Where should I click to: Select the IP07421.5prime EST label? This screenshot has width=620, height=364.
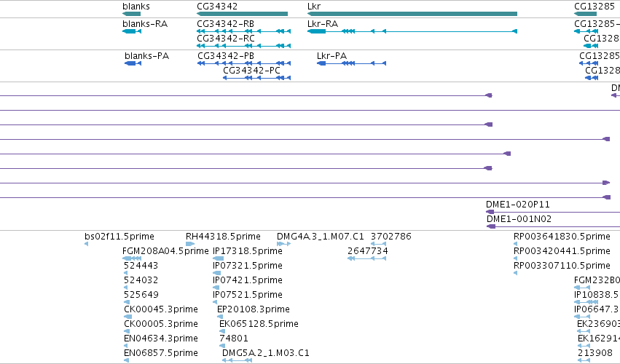[x=248, y=280]
